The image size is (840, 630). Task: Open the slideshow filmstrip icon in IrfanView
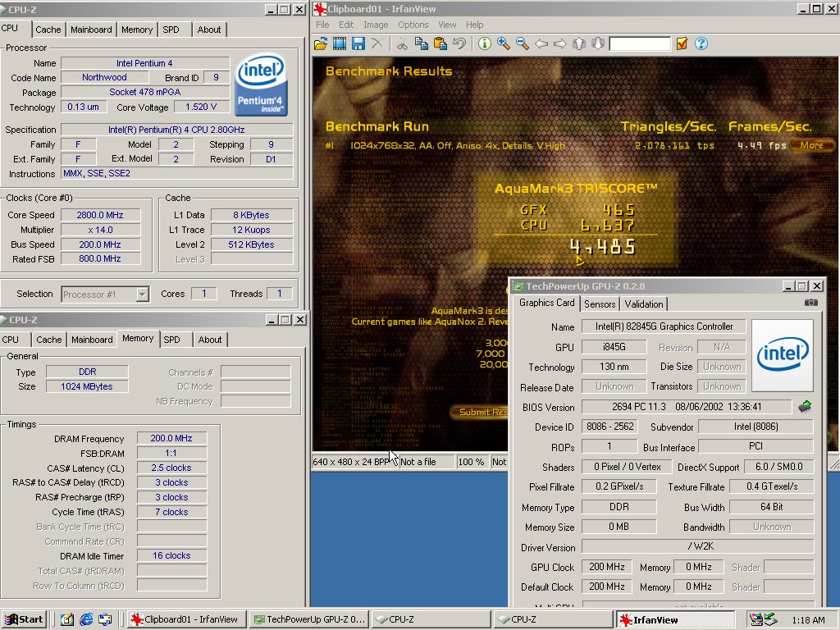pos(339,44)
